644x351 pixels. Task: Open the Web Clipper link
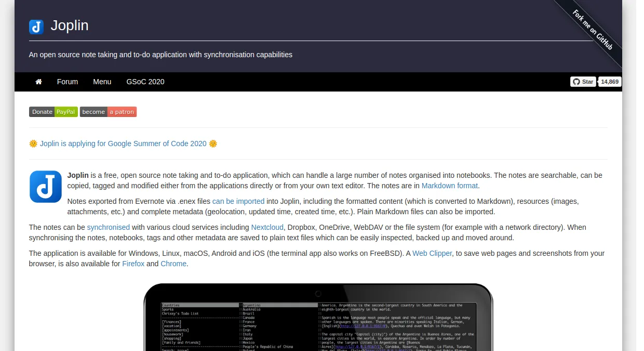(x=432, y=253)
